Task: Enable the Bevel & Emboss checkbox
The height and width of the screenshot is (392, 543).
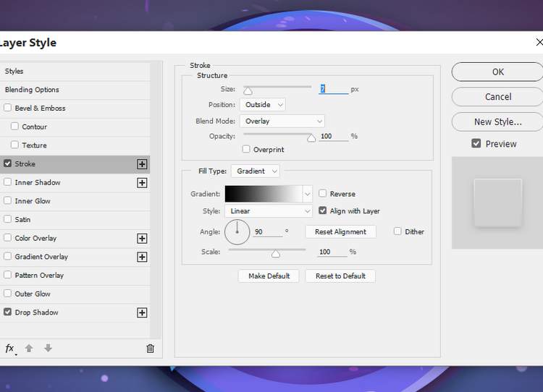Action: pyautogui.click(x=8, y=108)
